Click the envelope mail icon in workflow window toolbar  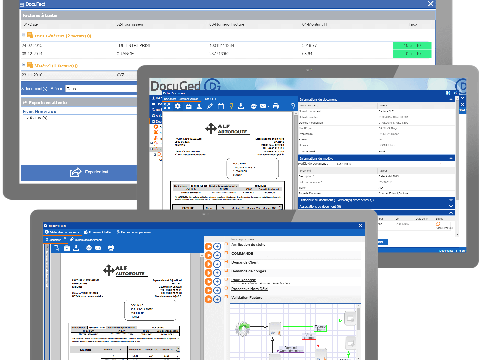(x=98, y=248)
